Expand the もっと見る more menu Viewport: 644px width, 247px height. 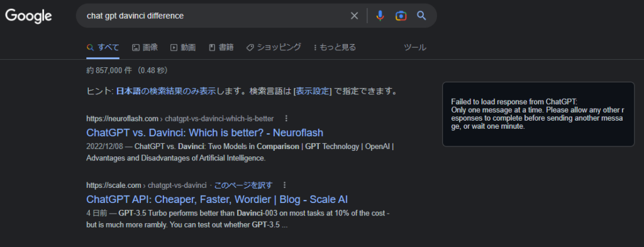tap(335, 48)
